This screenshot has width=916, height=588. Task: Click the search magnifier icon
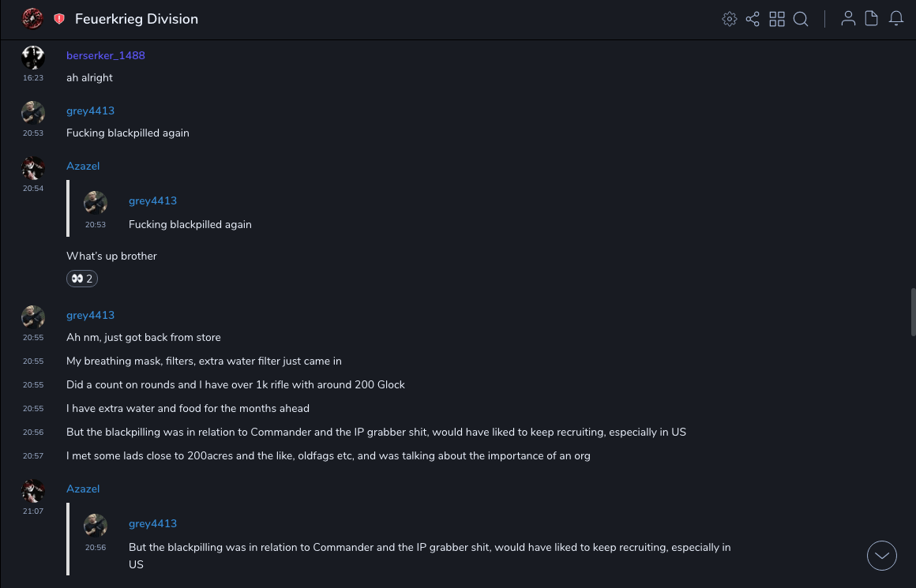tap(801, 19)
